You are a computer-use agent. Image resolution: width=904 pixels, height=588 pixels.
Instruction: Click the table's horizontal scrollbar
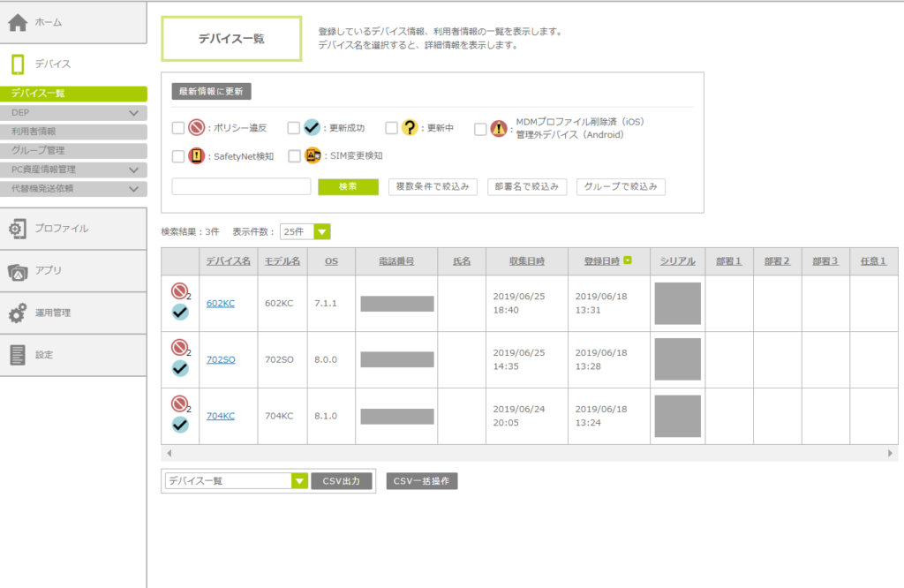[530, 453]
